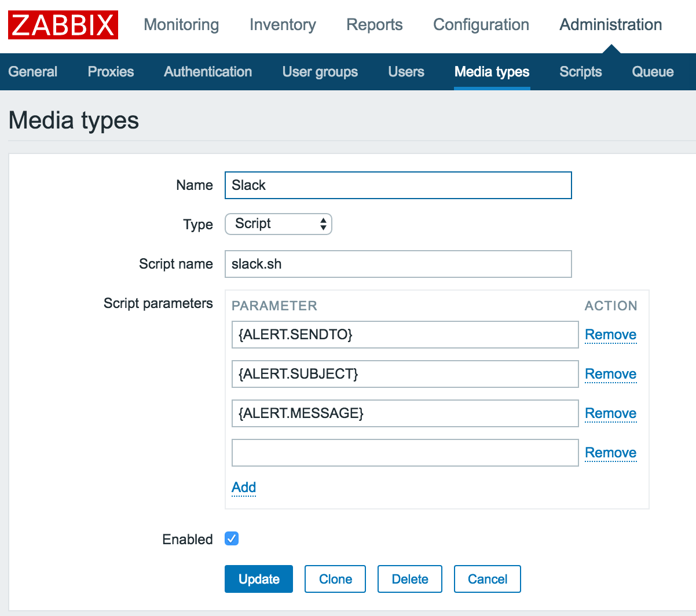Screen dimensions: 696x616
Task: Remove the {ALERT.MESSAGE} parameter
Action: [x=611, y=413]
